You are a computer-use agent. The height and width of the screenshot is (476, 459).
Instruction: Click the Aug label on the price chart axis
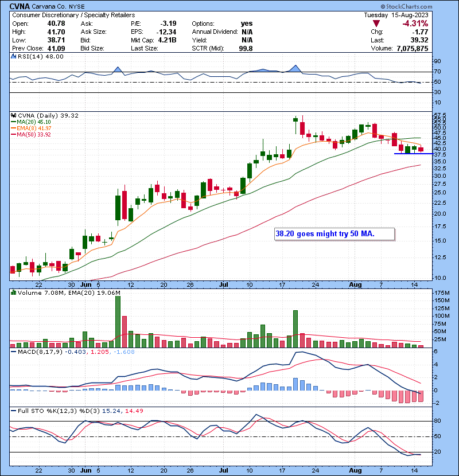click(x=355, y=285)
